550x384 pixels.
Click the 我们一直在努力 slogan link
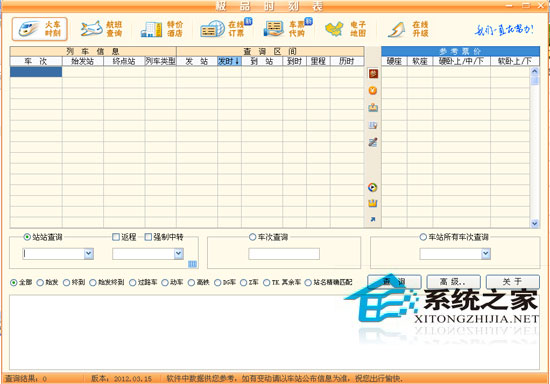[504, 29]
